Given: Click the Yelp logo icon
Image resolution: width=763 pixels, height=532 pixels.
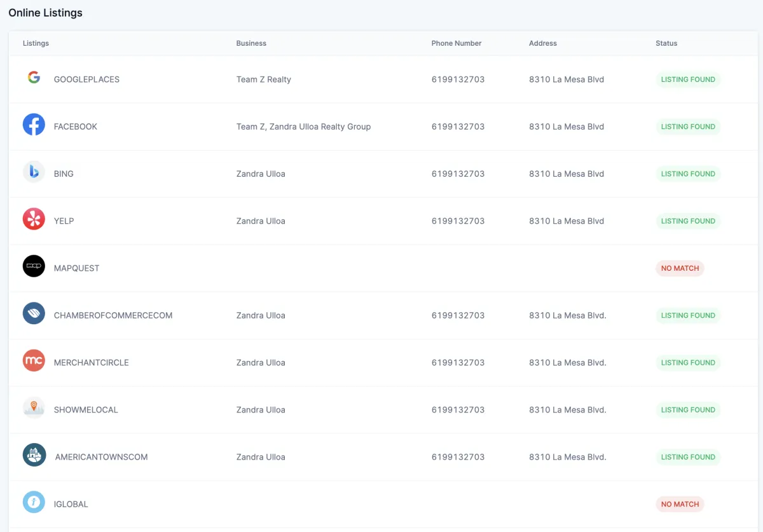Looking at the screenshot, I should click(x=34, y=219).
